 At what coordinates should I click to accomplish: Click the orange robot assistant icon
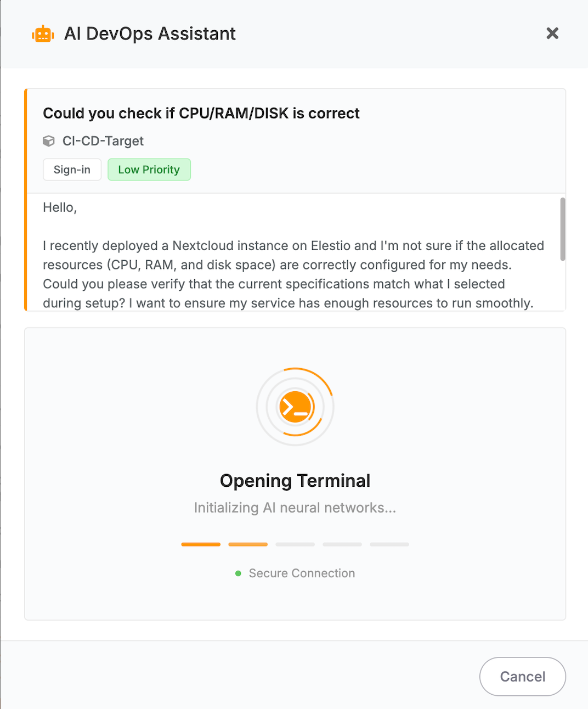43,34
